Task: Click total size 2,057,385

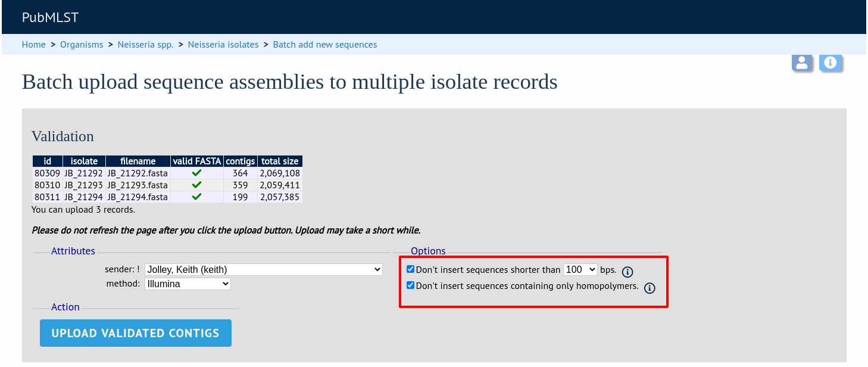Action: [x=280, y=197]
